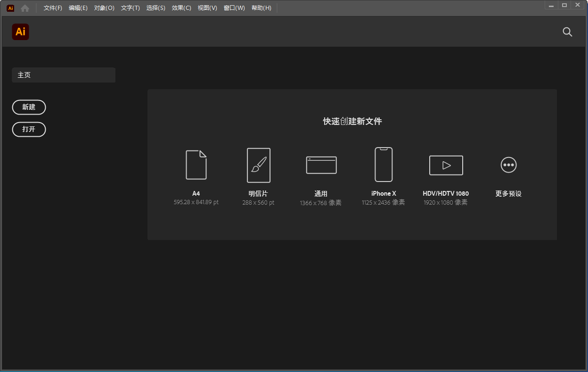Select the 通用 1366 x 768 preset icon
This screenshot has height=372, width=588.
tap(321, 165)
